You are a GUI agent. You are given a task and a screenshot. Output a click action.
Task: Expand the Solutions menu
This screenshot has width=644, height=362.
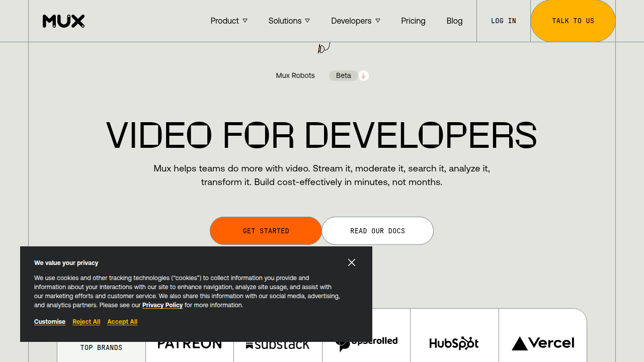[289, 21]
